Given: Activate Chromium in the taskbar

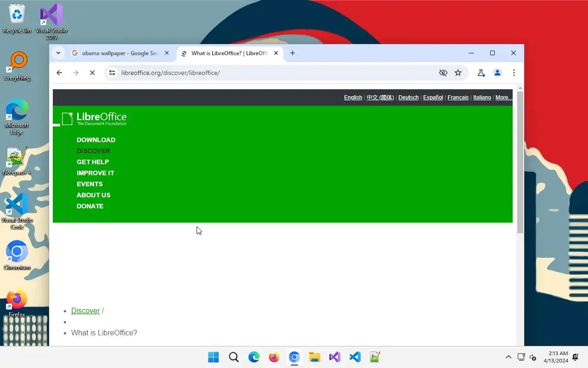Looking at the screenshot, I should point(294,357).
